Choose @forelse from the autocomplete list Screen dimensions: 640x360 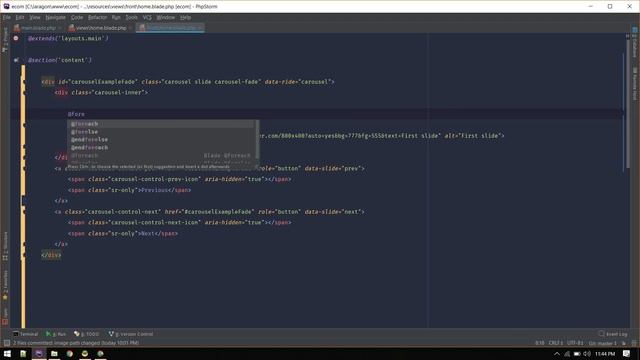pyautogui.click(x=160, y=131)
